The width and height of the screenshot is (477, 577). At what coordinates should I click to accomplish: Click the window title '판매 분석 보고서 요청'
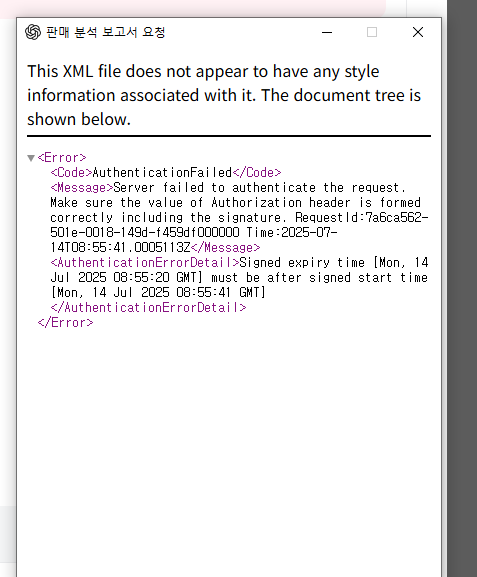(106, 32)
